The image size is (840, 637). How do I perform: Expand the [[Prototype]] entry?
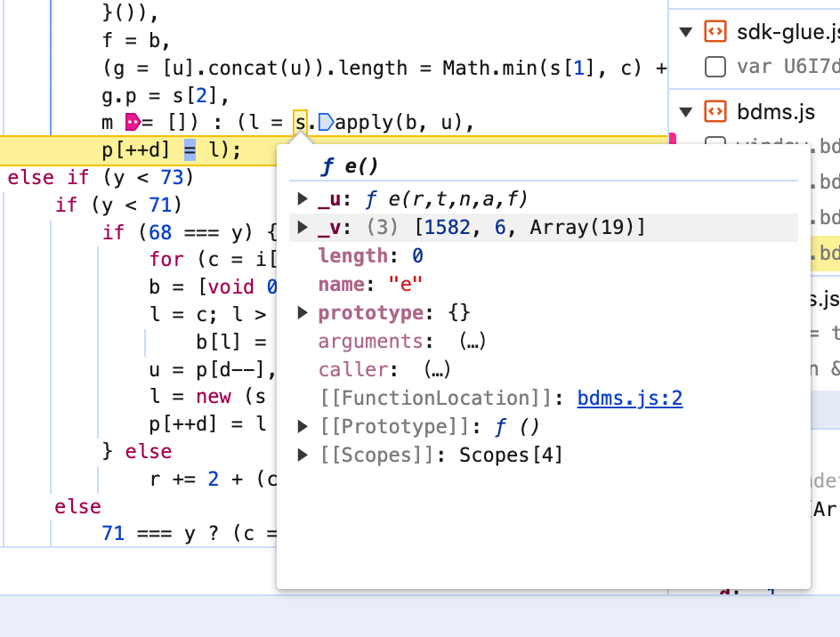pyautogui.click(x=303, y=427)
